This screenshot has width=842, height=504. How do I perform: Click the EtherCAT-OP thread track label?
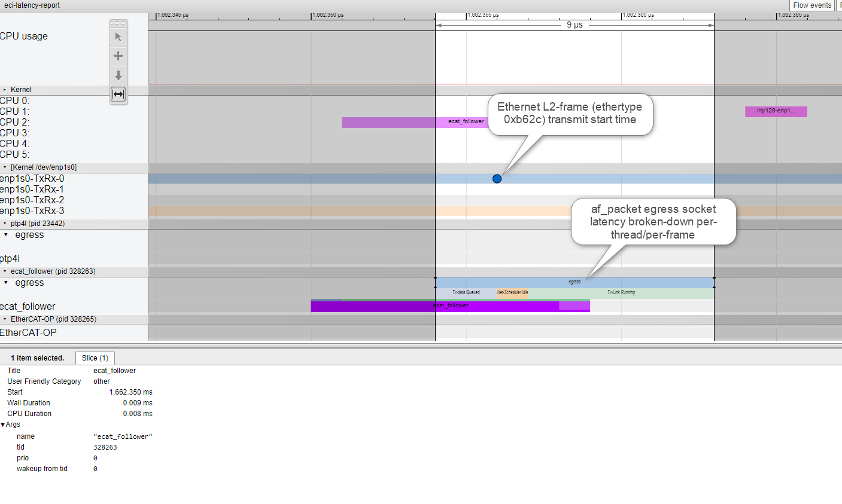click(x=28, y=332)
